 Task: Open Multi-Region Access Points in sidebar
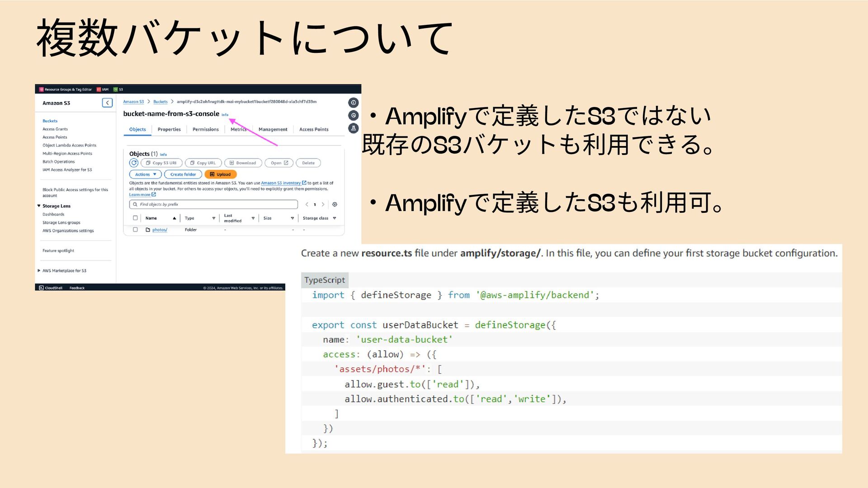67,153
